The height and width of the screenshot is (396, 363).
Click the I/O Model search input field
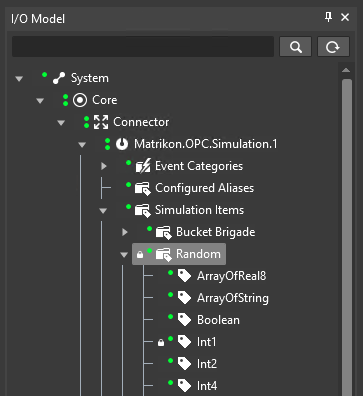coord(143,46)
